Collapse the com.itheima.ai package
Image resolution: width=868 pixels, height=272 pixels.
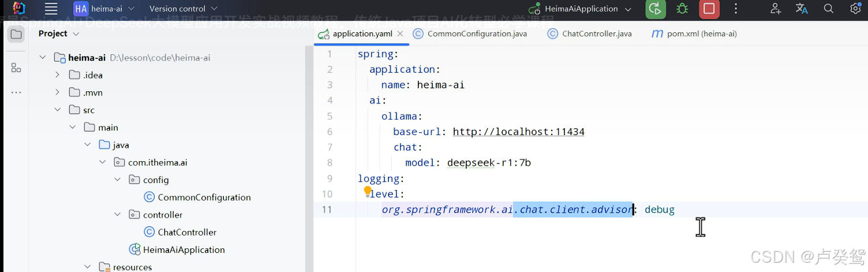click(x=102, y=162)
